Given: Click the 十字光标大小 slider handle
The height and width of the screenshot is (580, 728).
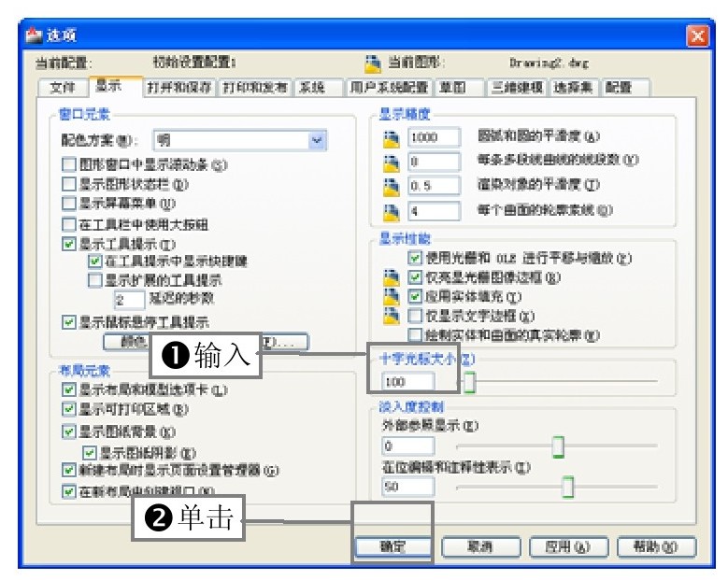Looking at the screenshot, I should point(469,382).
